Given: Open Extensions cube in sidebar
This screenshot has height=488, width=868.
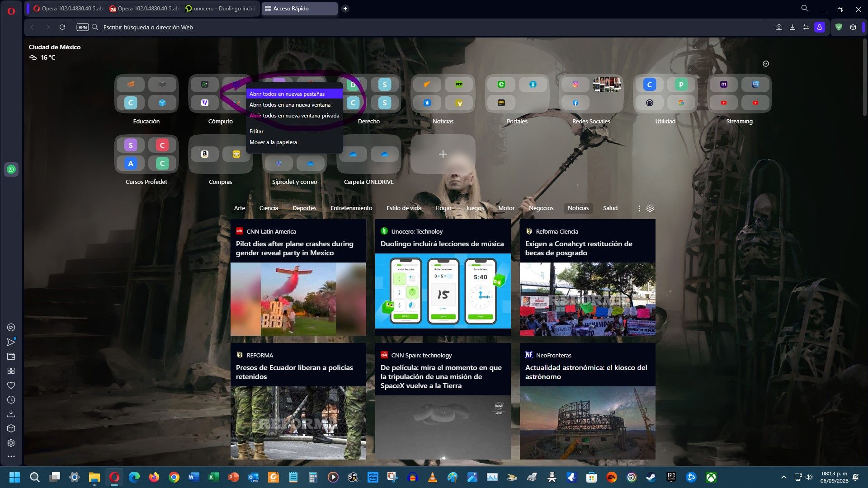Looking at the screenshot, I should 11,428.
